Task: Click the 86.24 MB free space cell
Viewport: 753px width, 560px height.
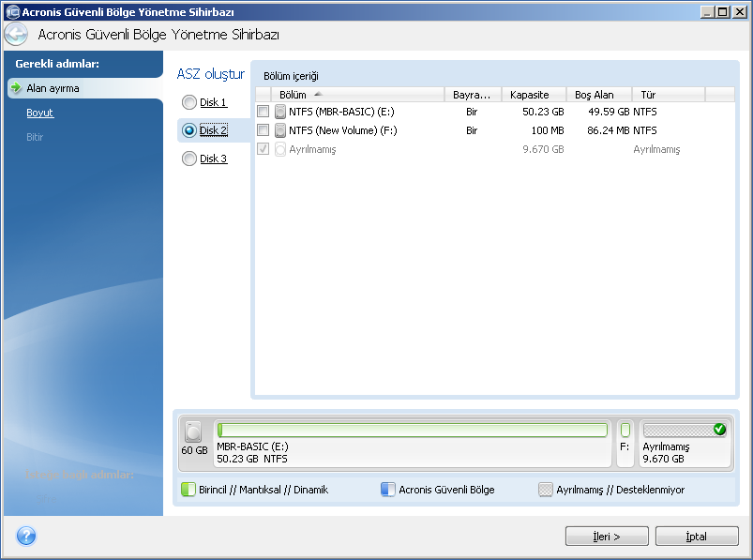Action: tap(608, 130)
